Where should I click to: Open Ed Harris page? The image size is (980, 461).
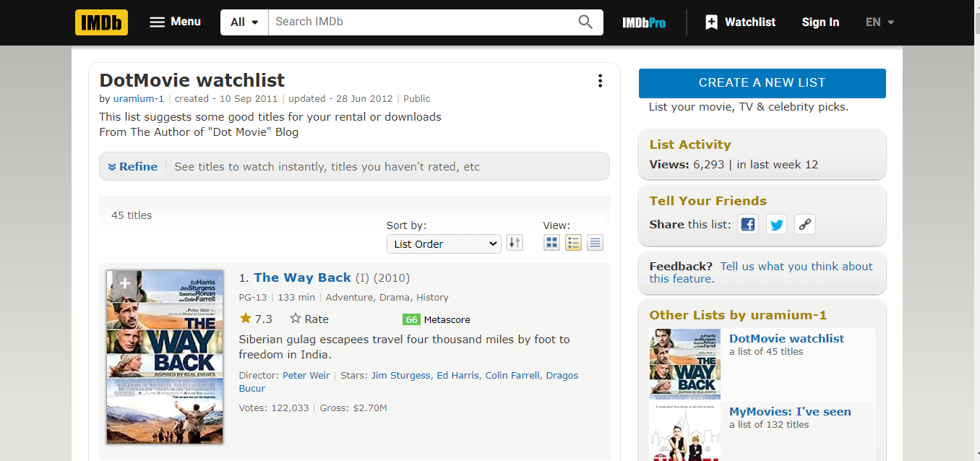point(458,376)
